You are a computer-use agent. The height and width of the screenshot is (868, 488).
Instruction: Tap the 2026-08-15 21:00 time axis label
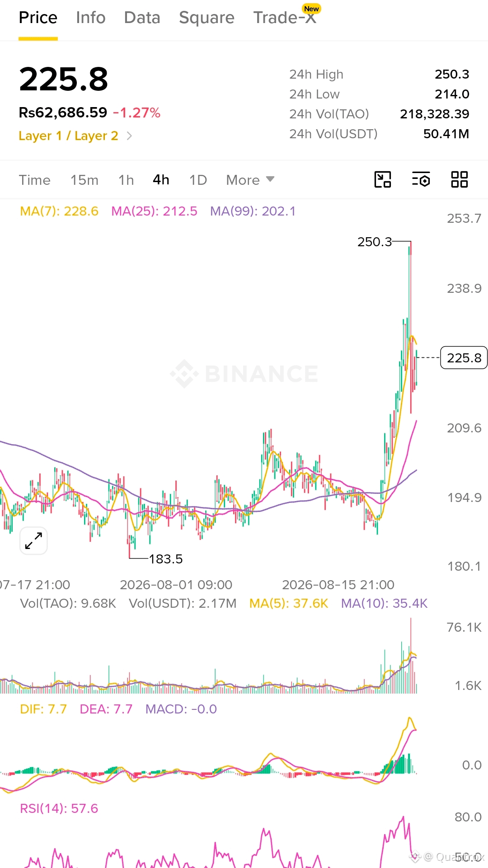pyautogui.click(x=338, y=585)
